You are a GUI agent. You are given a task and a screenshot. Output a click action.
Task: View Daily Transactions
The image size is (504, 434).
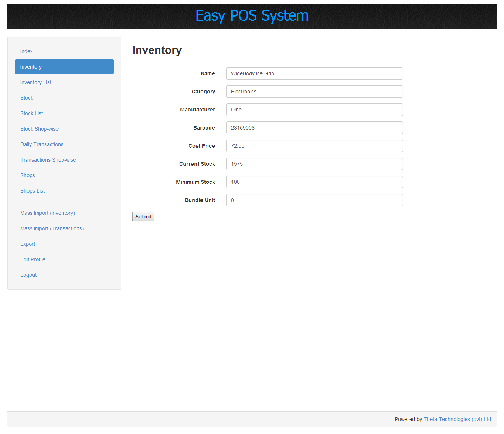click(x=42, y=144)
